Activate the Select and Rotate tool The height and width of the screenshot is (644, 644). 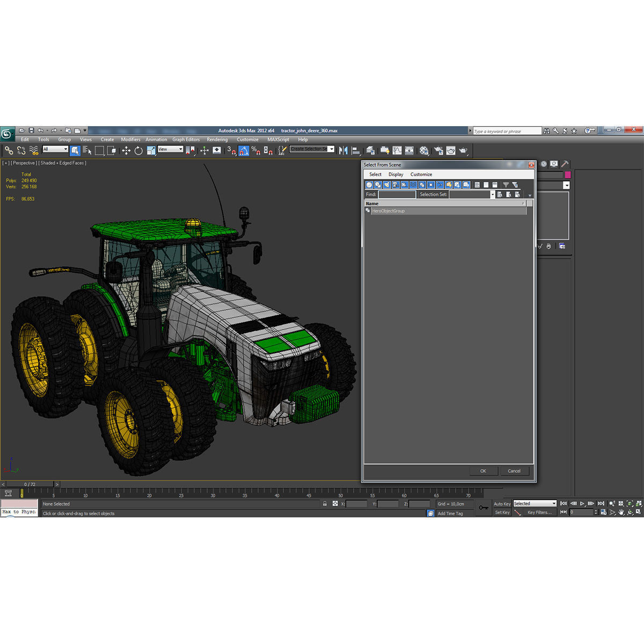pos(138,151)
